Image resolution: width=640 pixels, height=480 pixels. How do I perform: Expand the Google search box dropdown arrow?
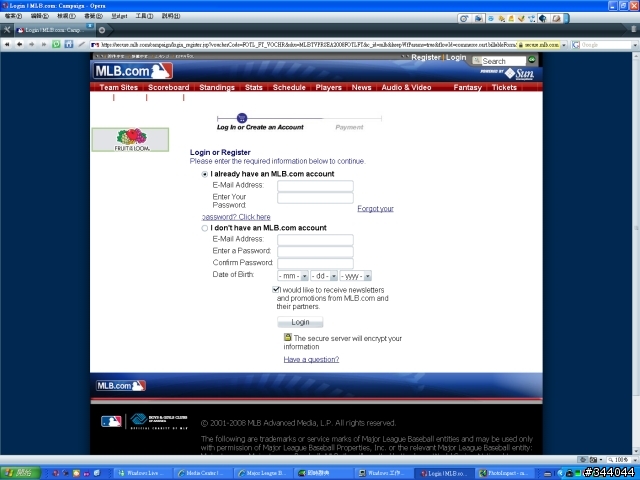(x=635, y=45)
